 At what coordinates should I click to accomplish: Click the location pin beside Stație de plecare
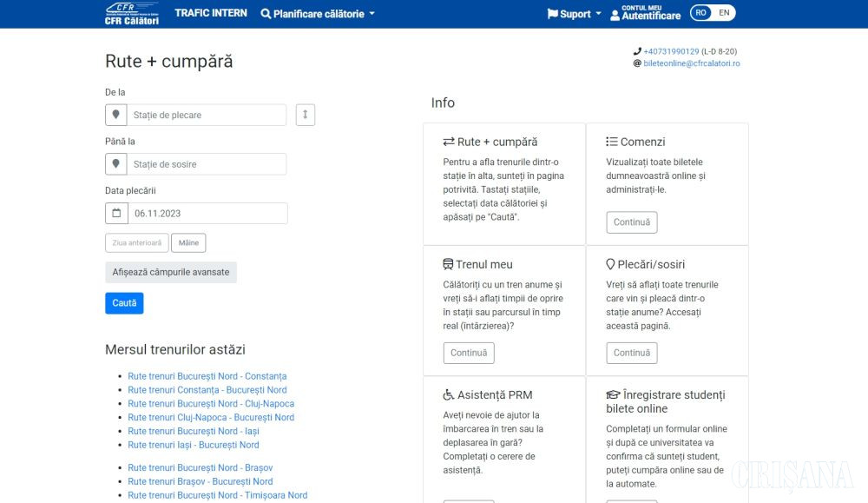(115, 115)
